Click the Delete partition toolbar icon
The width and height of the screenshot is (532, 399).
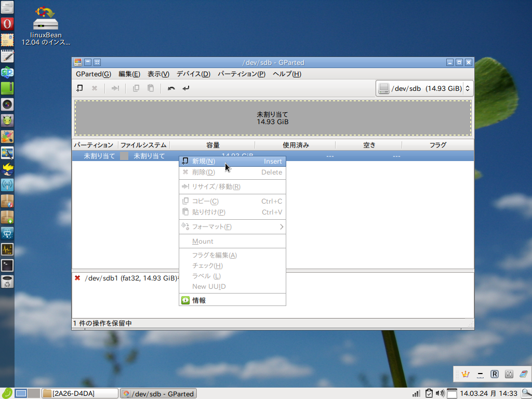(x=95, y=88)
